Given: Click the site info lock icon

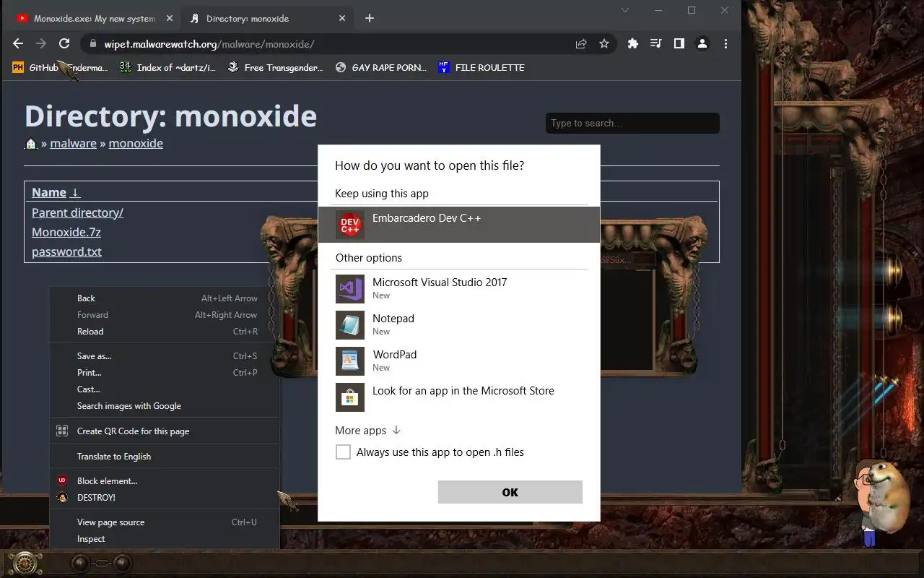Looking at the screenshot, I should (x=92, y=44).
